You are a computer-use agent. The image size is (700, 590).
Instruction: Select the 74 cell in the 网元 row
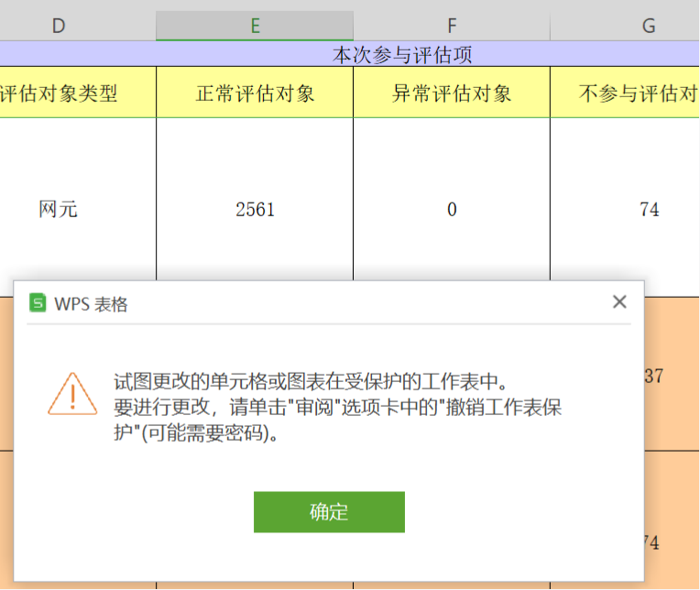tap(649, 210)
